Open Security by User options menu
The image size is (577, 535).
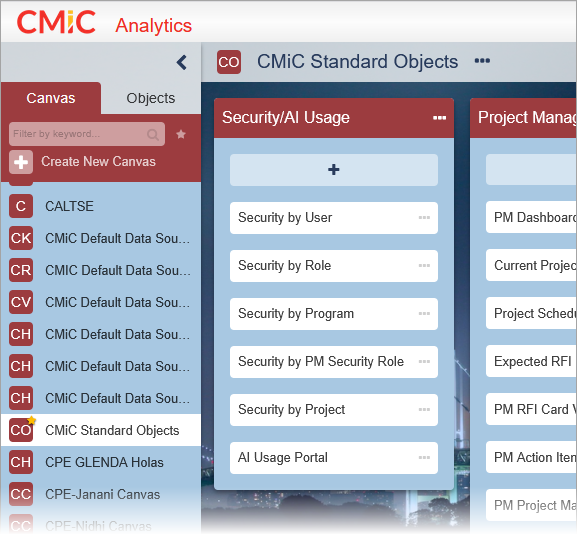click(424, 217)
